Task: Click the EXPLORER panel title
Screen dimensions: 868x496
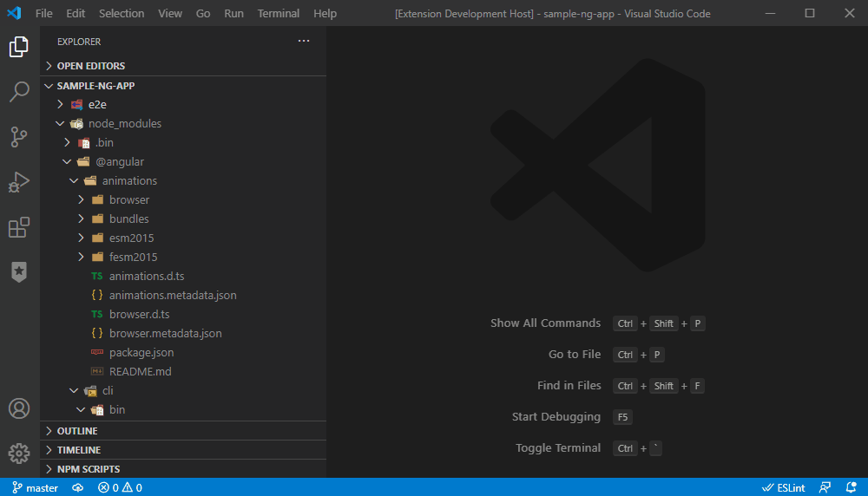Action: pyautogui.click(x=79, y=42)
